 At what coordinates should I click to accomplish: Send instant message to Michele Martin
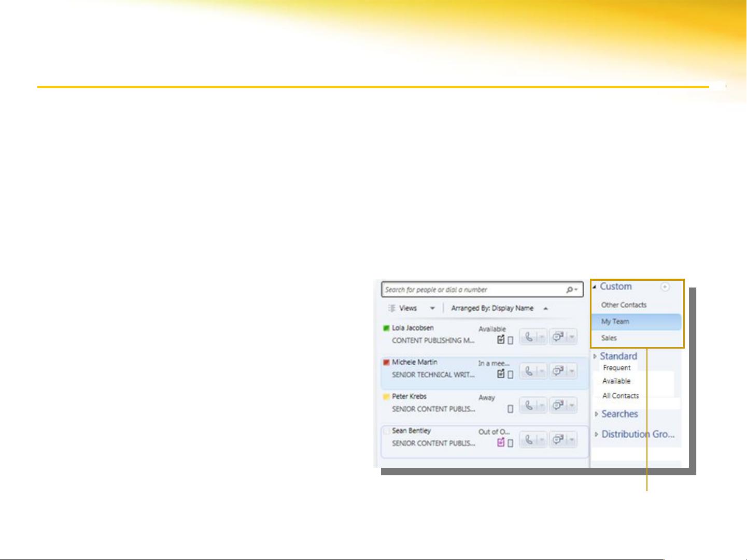558,371
